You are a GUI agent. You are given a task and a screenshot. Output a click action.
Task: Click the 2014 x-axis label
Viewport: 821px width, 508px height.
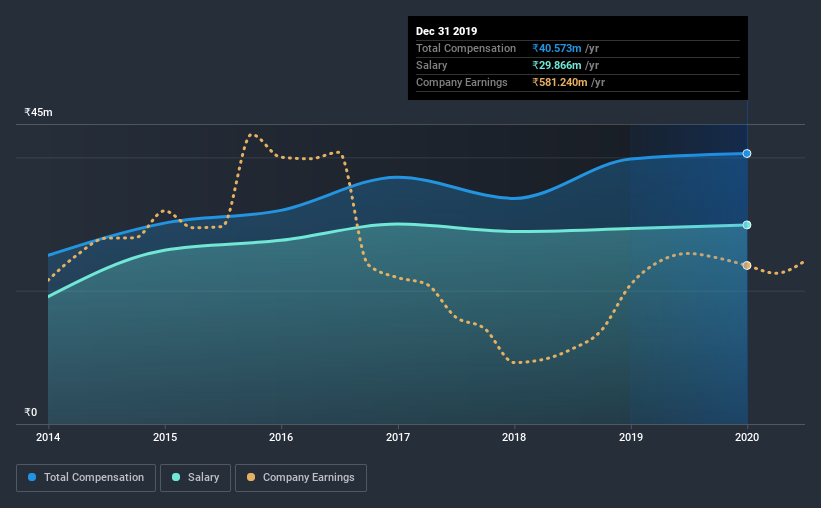[x=48, y=437]
